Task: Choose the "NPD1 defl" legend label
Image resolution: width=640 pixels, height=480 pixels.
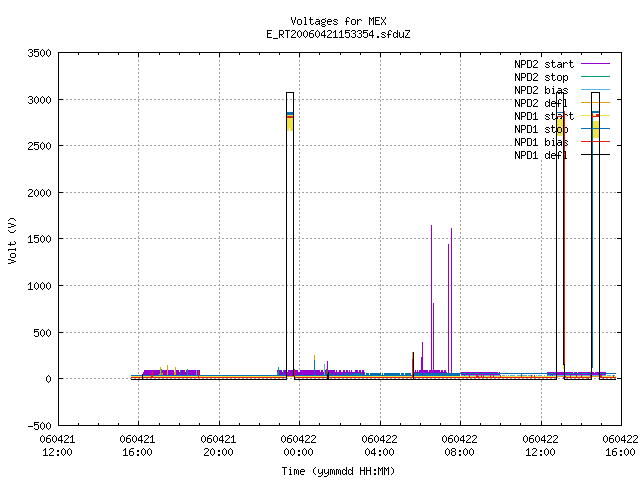Action: pyautogui.click(x=541, y=155)
